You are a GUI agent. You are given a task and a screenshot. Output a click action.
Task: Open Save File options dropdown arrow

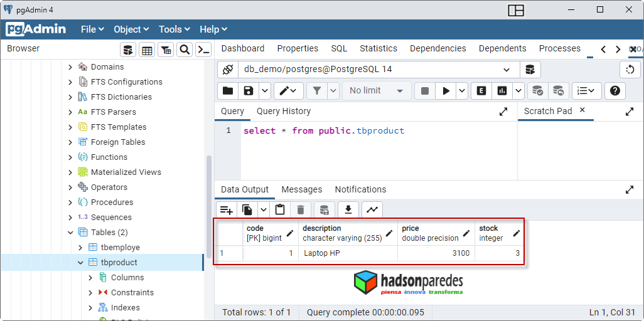(264, 91)
